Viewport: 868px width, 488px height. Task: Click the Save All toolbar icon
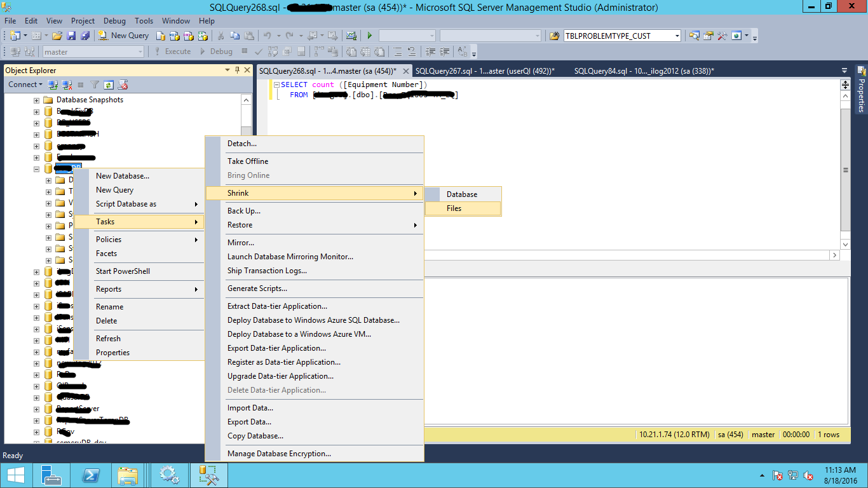point(85,36)
